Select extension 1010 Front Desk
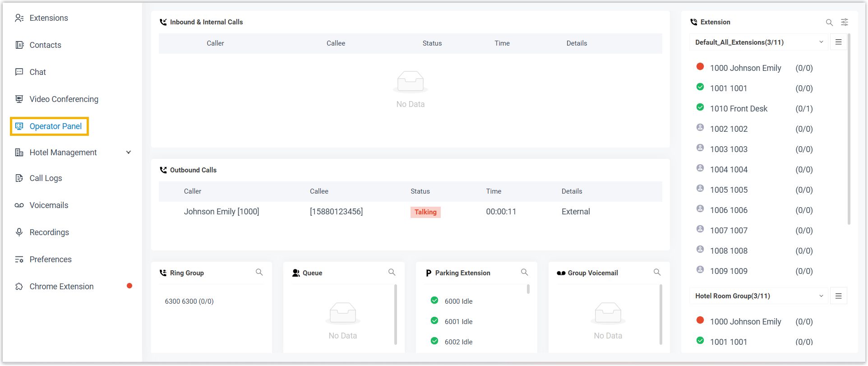 click(739, 109)
